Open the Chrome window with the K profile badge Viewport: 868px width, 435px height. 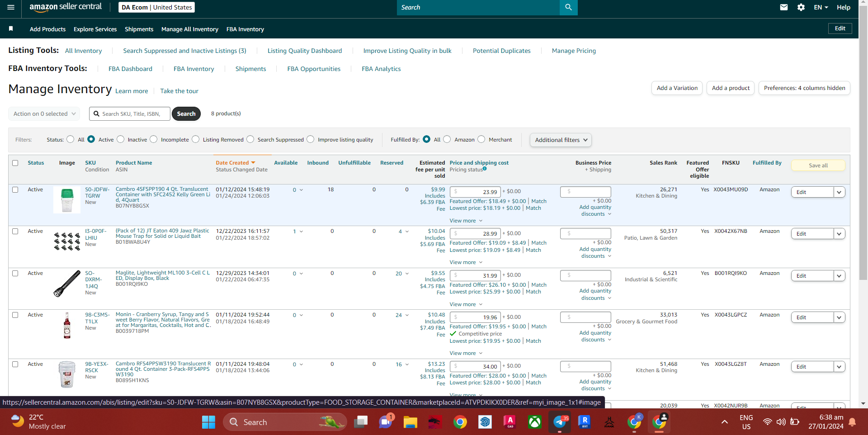coord(634,422)
